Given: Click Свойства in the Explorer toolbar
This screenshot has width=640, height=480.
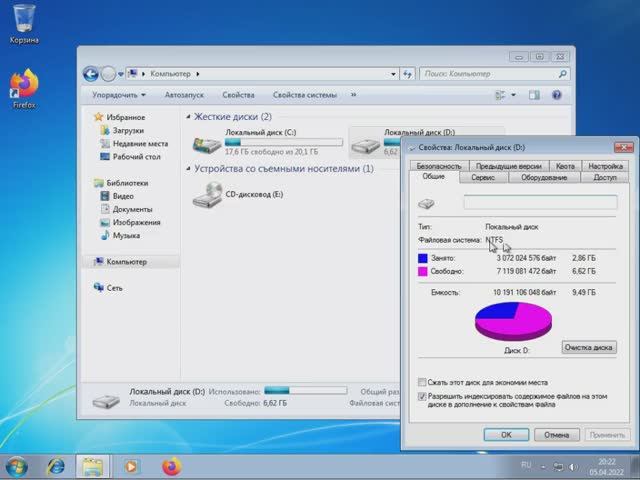Looking at the screenshot, I should 238,95.
